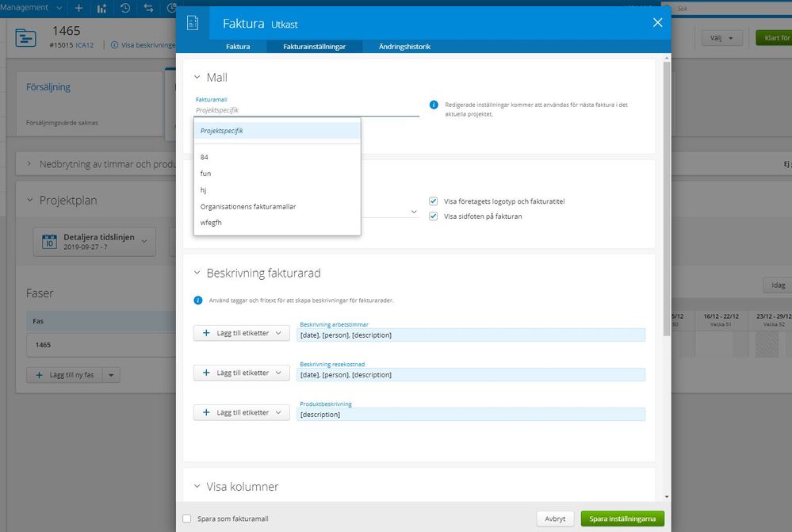Open Lägg till etiketter for Beskrivning resekostnad
792x532 pixels.
(242, 373)
